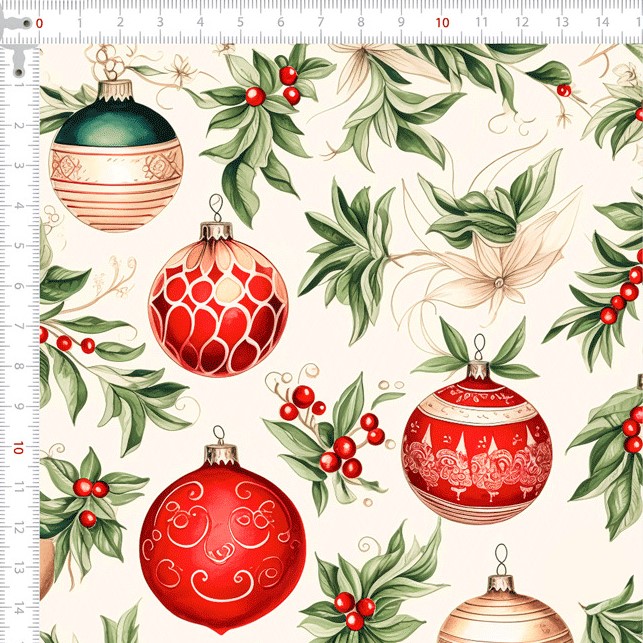Viewport: 643px width, 643px height.
Task: Click the hanger loop of the lace-band ornament
Action: click(x=479, y=347)
